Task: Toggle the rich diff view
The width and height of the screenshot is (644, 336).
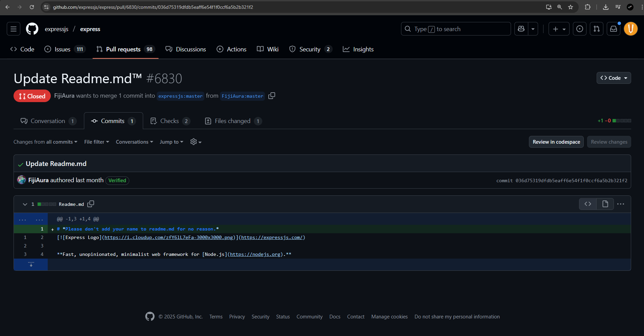Action: 605,204
